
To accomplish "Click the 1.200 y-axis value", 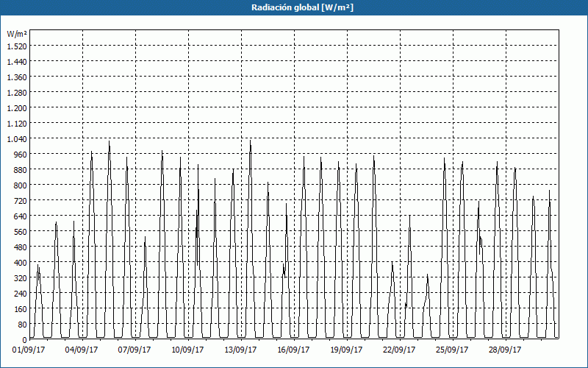I will coord(17,107).
